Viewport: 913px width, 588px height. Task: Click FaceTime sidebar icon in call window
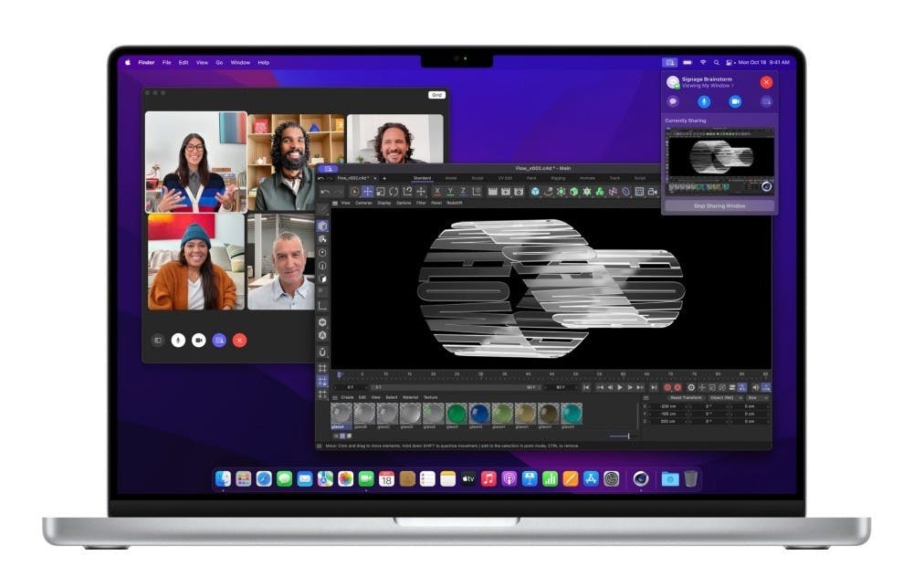coord(158,340)
